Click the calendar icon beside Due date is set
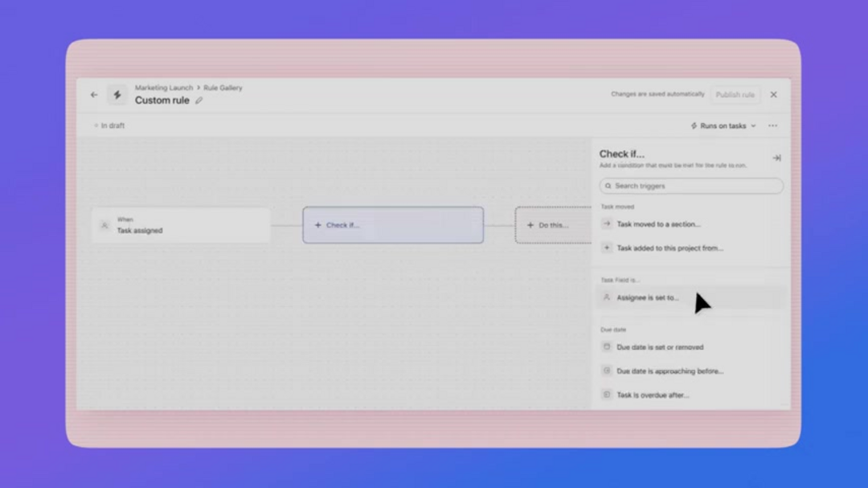This screenshot has width=868, height=488. 607,347
